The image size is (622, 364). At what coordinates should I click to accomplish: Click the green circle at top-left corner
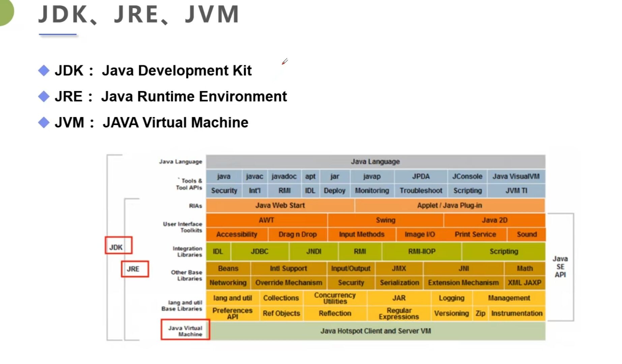[x=6, y=12]
